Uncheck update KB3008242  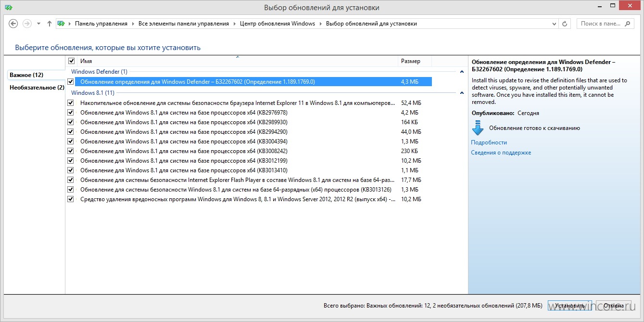[x=71, y=151]
